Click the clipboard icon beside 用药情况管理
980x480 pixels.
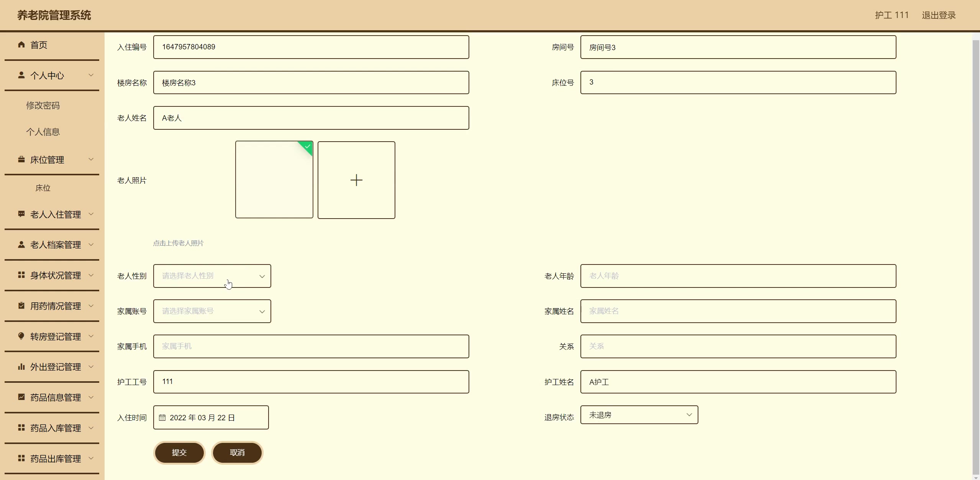(21, 306)
